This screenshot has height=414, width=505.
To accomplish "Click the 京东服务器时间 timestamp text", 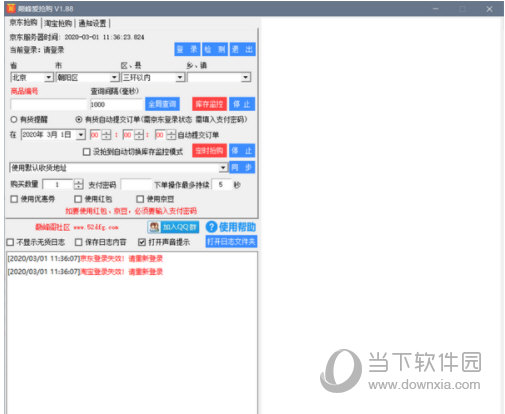I will click(104, 37).
